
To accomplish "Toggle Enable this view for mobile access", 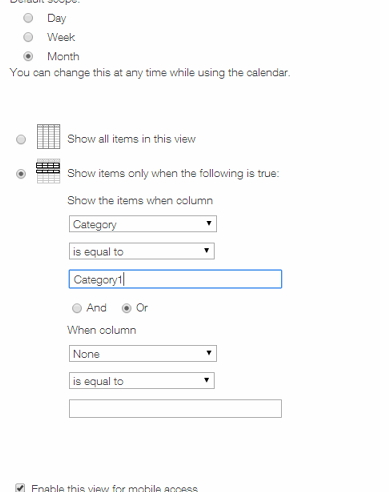I will 20,488.
